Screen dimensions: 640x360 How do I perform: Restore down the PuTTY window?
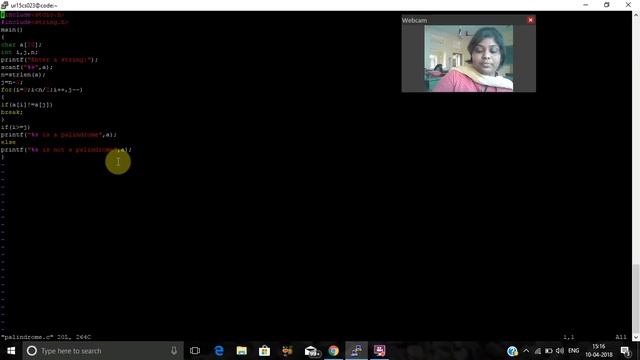607,5
